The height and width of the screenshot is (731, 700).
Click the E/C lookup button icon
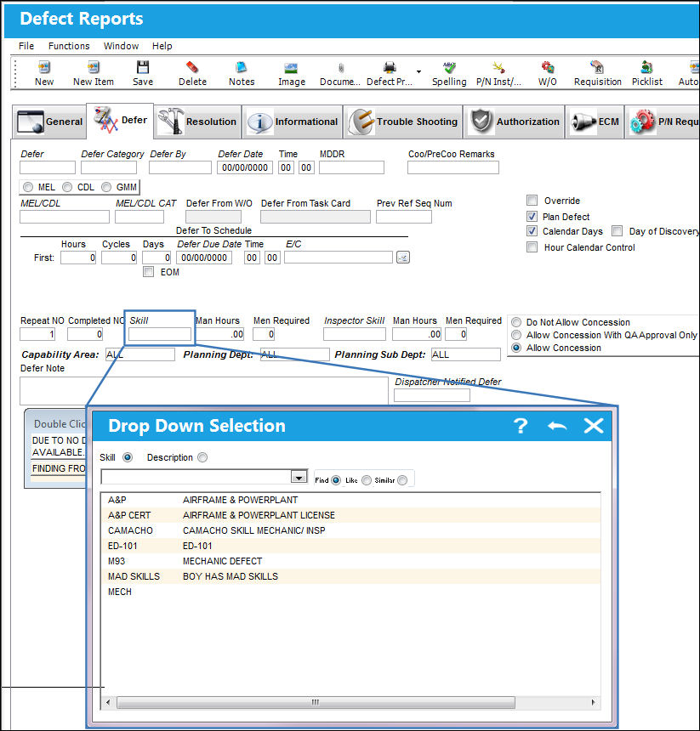pos(403,258)
